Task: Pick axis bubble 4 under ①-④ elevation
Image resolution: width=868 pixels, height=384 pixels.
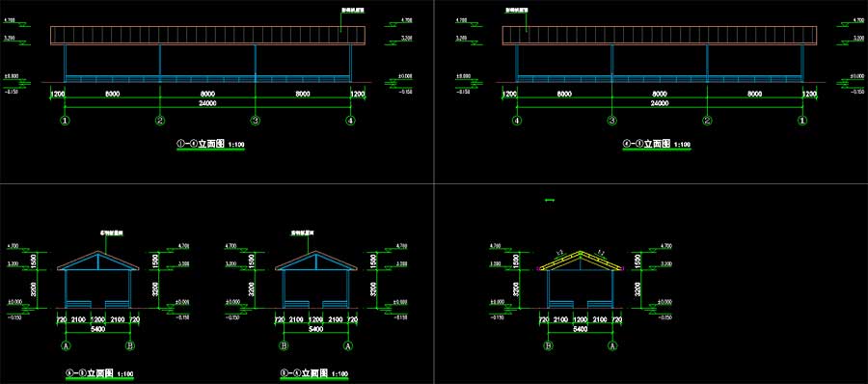Action: (x=350, y=121)
